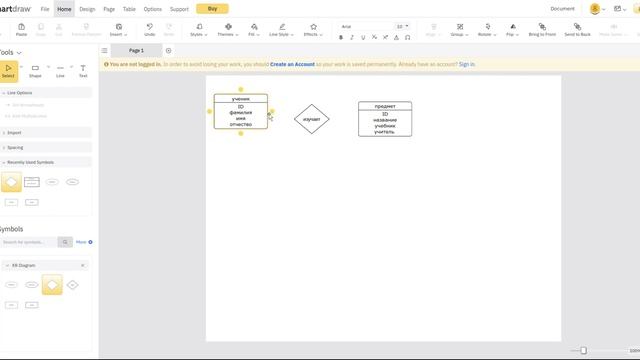The width and height of the screenshot is (640, 360).
Task: Click the Group icon
Action: (x=460, y=27)
